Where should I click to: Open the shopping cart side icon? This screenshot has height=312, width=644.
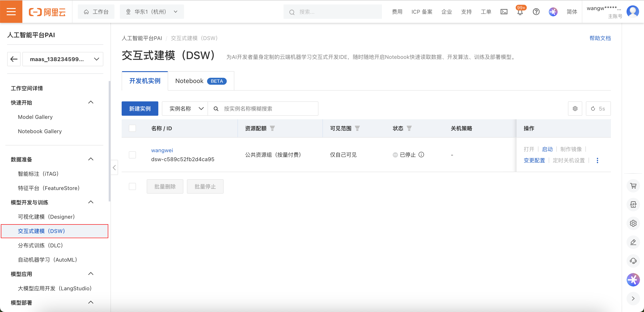coord(633,186)
